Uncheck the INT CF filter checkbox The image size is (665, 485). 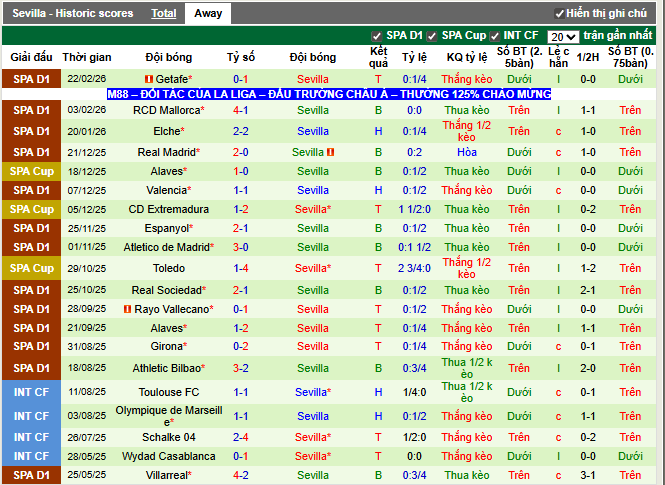pyautogui.click(x=495, y=36)
